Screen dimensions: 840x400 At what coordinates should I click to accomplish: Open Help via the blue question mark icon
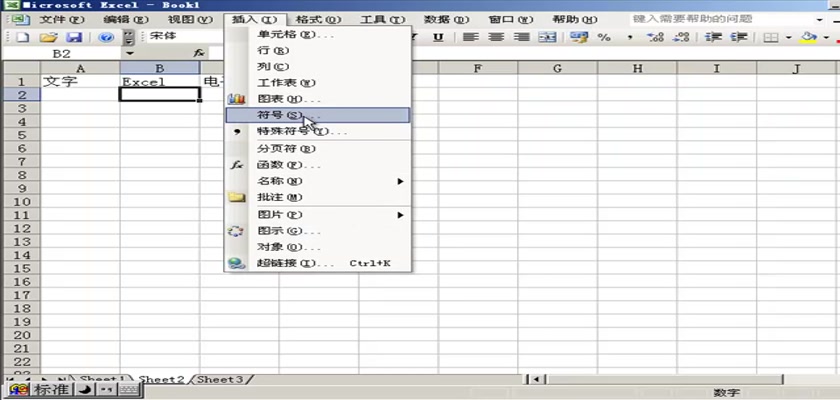(106, 37)
